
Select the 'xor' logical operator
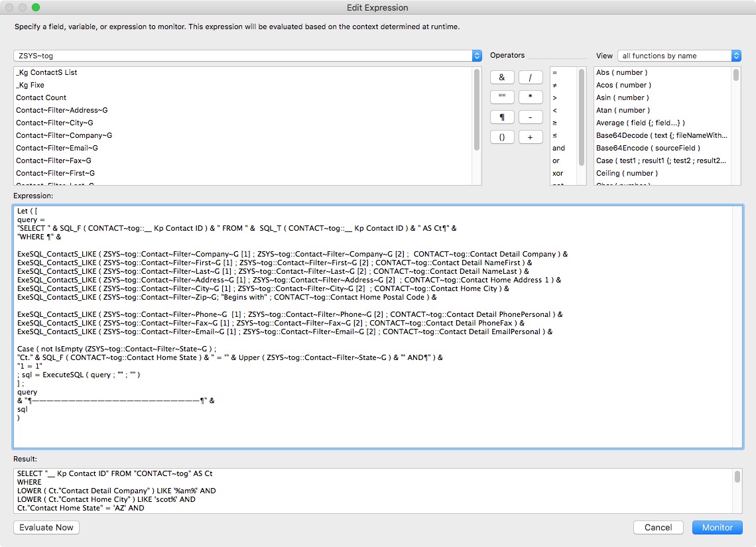557,173
